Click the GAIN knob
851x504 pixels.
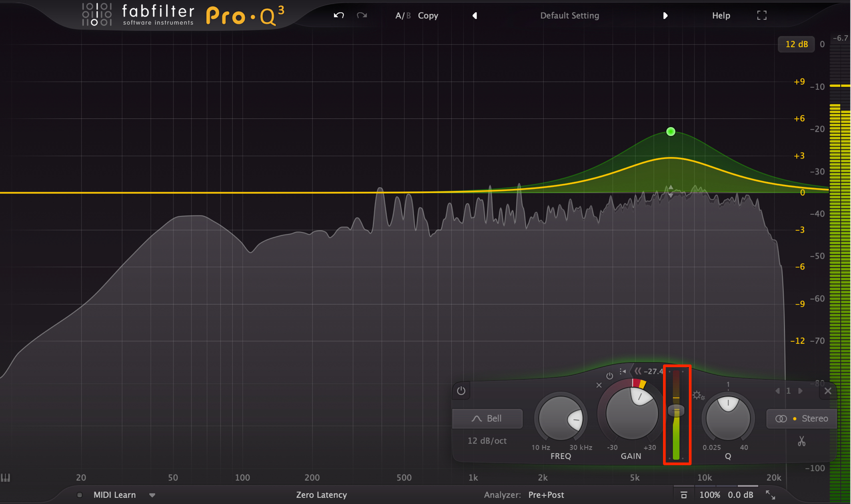(632, 413)
